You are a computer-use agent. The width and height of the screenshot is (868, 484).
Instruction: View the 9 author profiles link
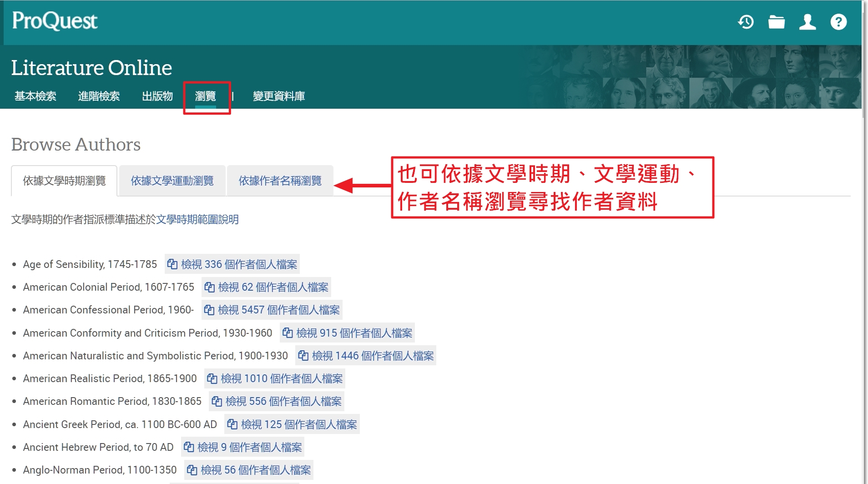pos(242,447)
